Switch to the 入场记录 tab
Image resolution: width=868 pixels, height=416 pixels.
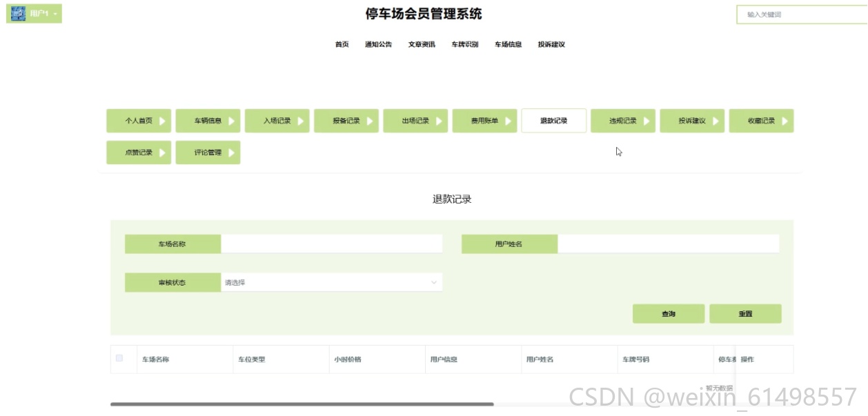click(277, 121)
